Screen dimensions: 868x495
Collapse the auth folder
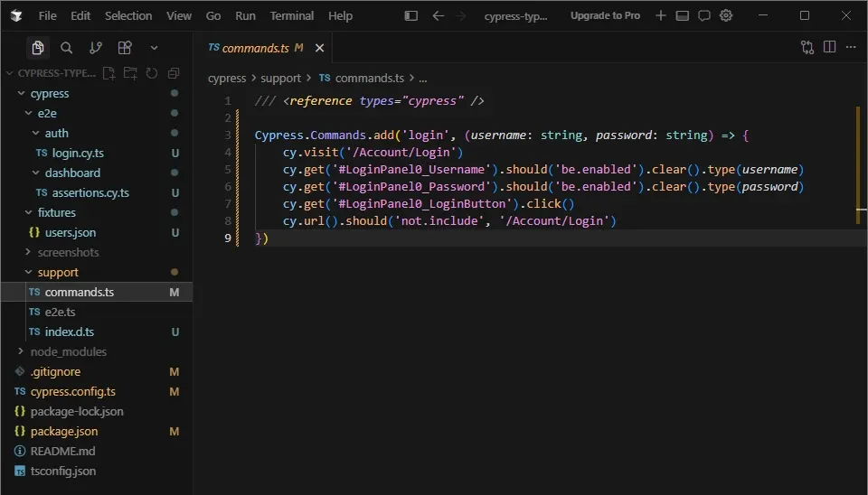36,133
